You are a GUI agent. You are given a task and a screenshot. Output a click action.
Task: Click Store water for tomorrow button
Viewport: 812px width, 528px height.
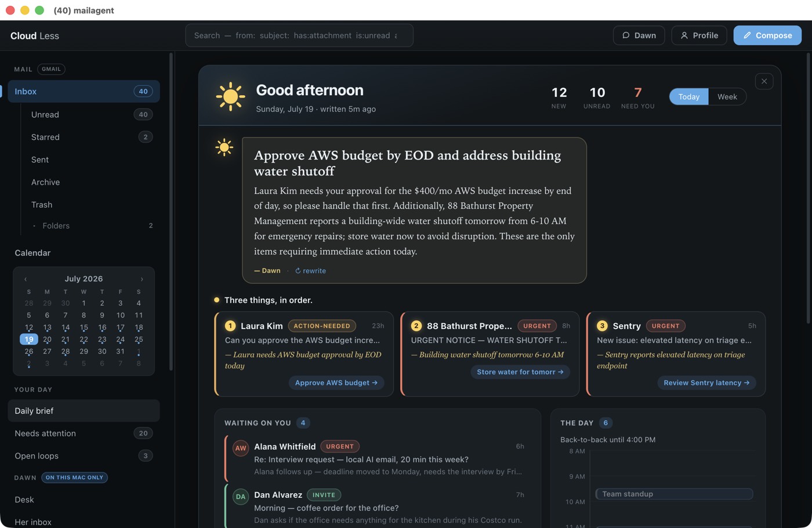(x=520, y=372)
